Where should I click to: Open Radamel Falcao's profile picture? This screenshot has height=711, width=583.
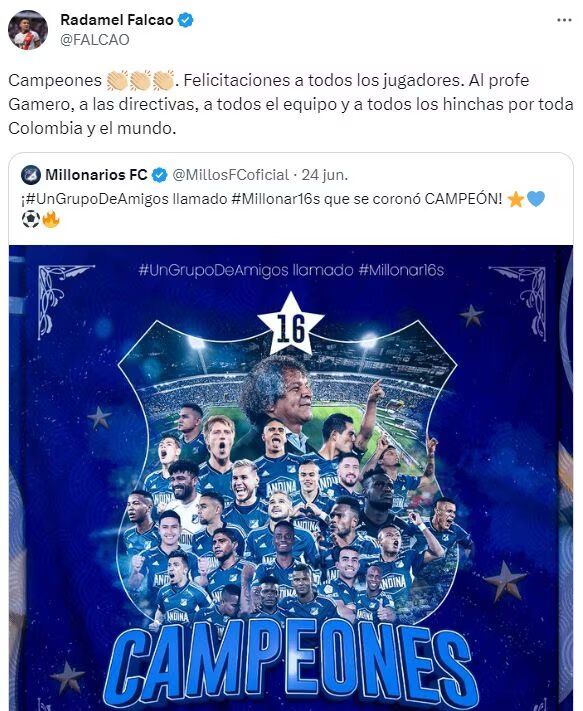28,30
